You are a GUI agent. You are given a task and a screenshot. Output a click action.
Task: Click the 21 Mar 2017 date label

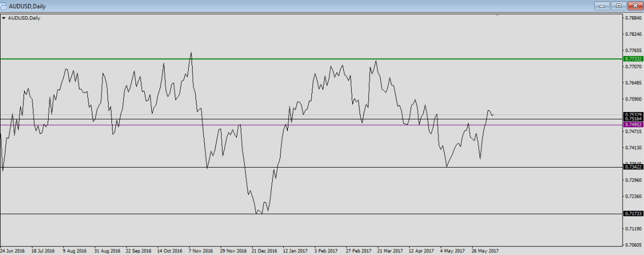coord(390,251)
